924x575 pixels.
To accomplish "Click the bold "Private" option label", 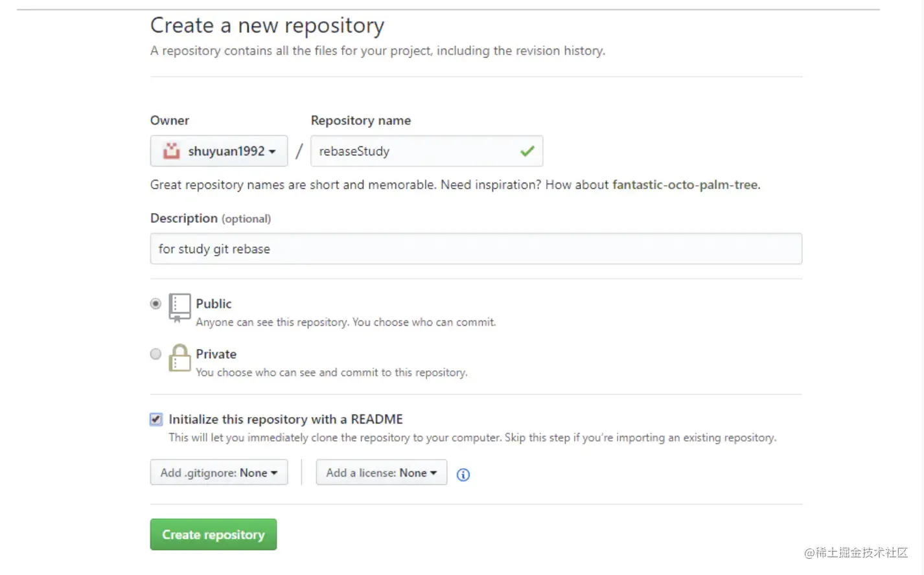I will click(216, 354).
